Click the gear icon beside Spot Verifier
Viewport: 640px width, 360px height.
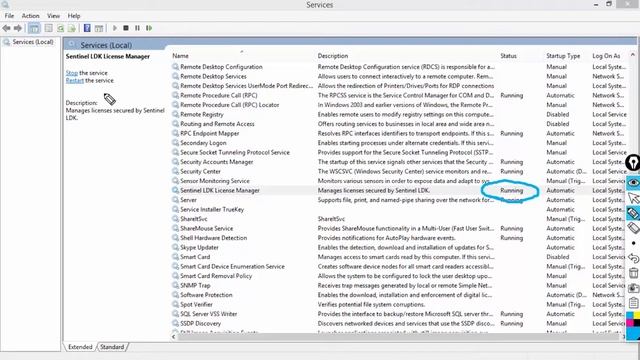point(176,304)
